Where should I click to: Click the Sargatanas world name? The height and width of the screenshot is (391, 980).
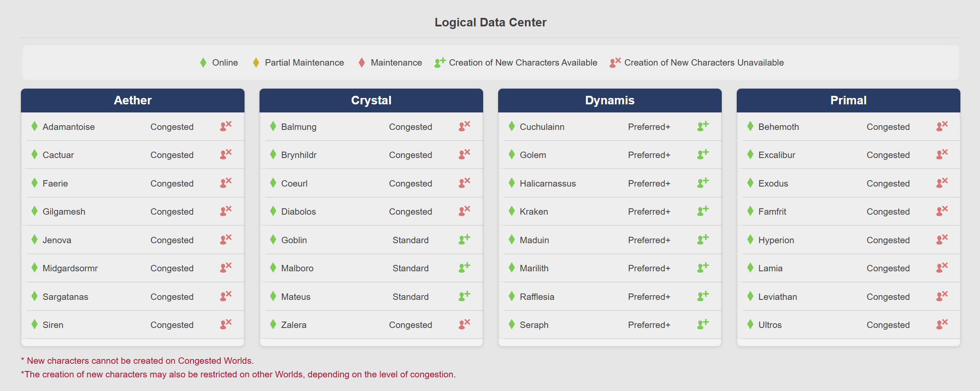(65, 297)
